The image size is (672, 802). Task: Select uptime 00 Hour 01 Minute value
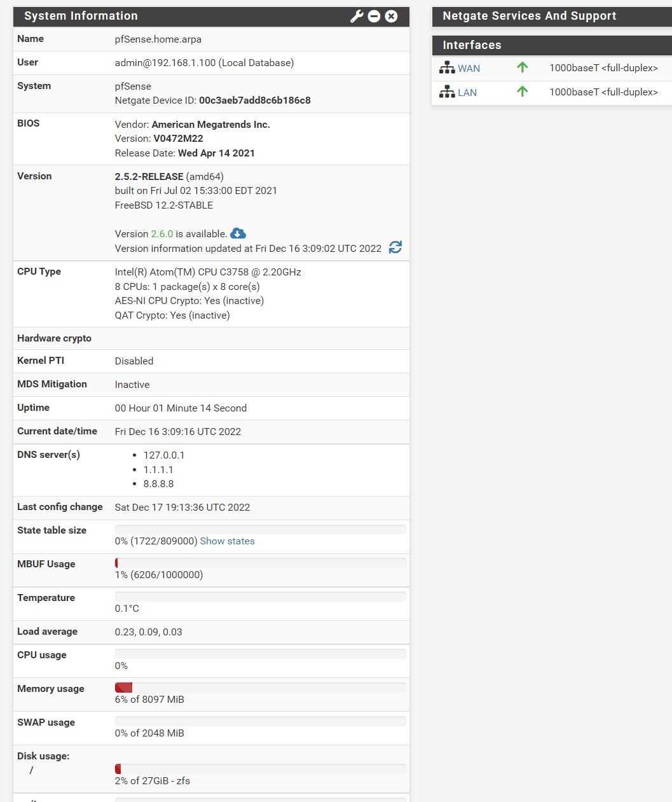tap(181, 408)
